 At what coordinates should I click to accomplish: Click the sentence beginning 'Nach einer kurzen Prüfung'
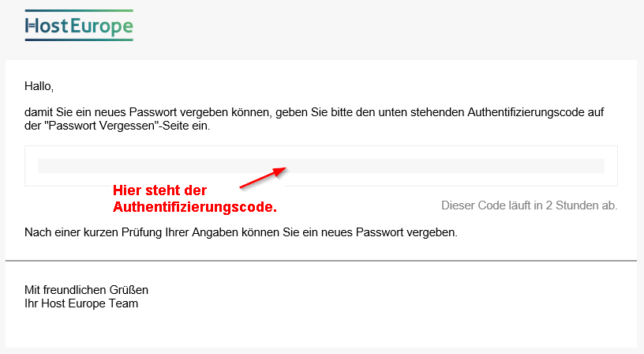(241, 232)
